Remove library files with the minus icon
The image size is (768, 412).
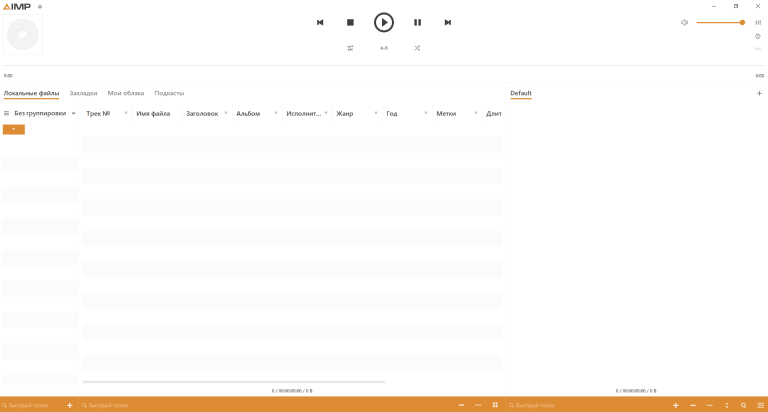coord(461,405)
